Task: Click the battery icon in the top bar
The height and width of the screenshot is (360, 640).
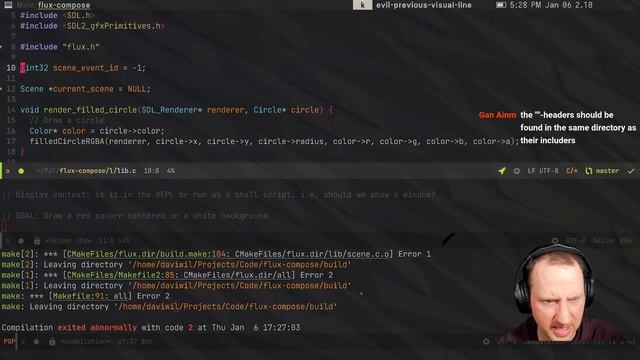Action: click(501, 5)
